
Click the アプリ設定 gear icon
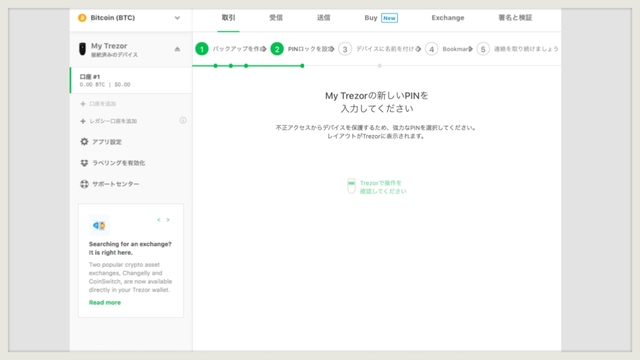coord(84,142)
